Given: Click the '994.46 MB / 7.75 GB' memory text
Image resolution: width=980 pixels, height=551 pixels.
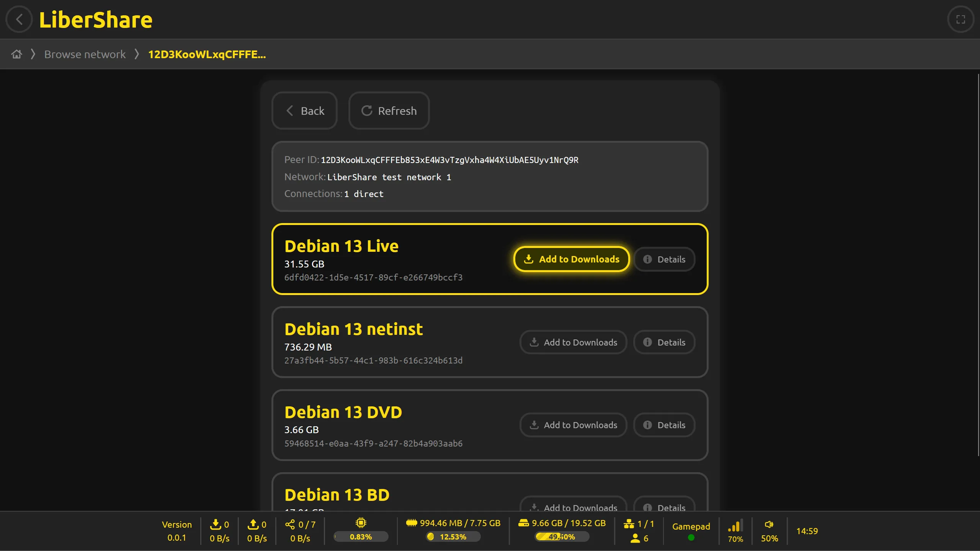Looking at the screenshot, I should point(460,523).
